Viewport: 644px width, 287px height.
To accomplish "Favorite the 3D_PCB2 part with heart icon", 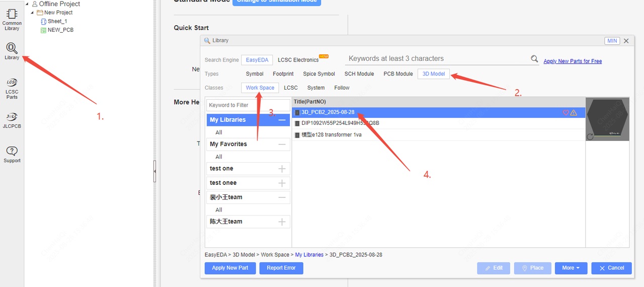I will (x=566, y=113).
